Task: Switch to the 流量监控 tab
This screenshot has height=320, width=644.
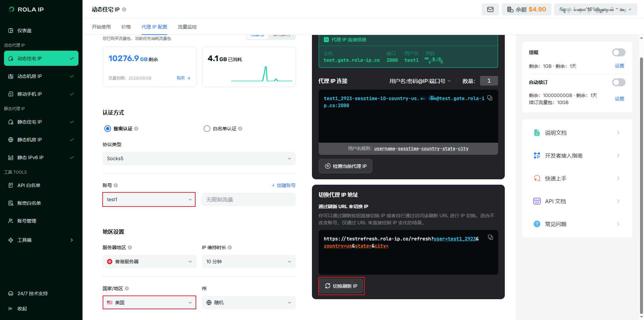Action: click(187, 27)
